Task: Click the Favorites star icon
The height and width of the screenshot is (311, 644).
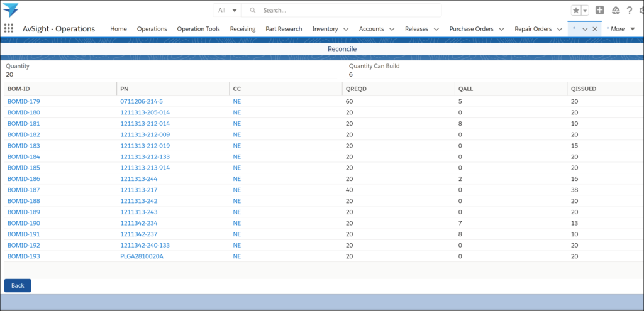Action: 576,11
